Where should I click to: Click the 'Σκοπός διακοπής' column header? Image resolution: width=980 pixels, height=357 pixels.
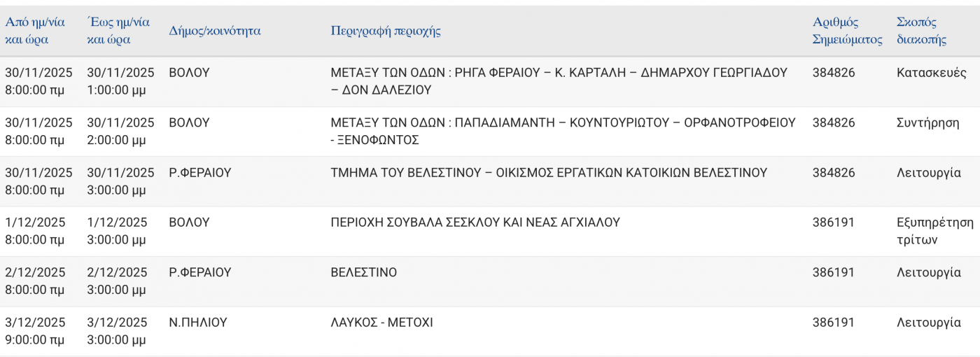coord(921,31)
